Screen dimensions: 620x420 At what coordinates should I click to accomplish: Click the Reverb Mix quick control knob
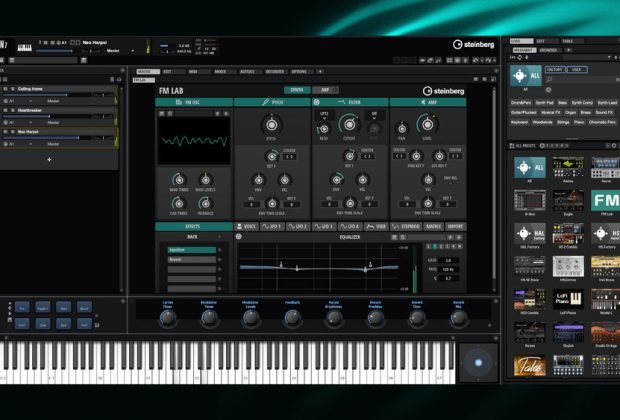tap(459, 318)
